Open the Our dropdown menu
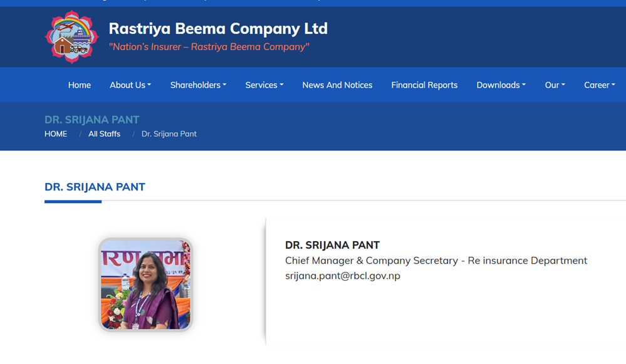The height and width of the screenshot is (364, 626). pos(555,85)
